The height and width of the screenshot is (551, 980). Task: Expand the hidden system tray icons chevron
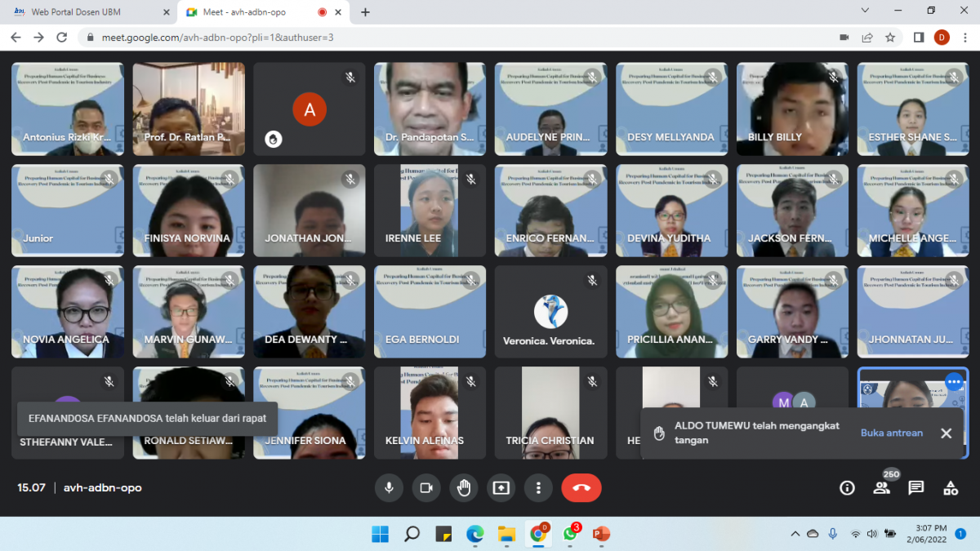coord(795,534)
